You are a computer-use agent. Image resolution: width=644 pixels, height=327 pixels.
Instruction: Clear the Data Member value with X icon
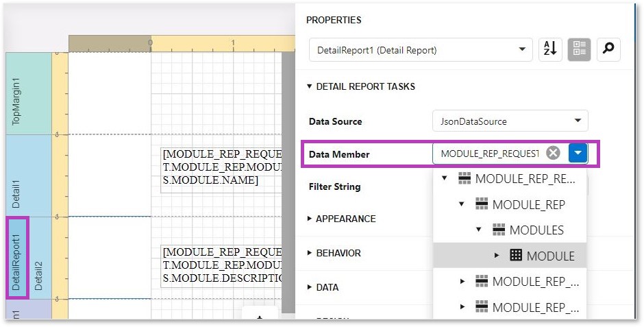click(553, 153)
